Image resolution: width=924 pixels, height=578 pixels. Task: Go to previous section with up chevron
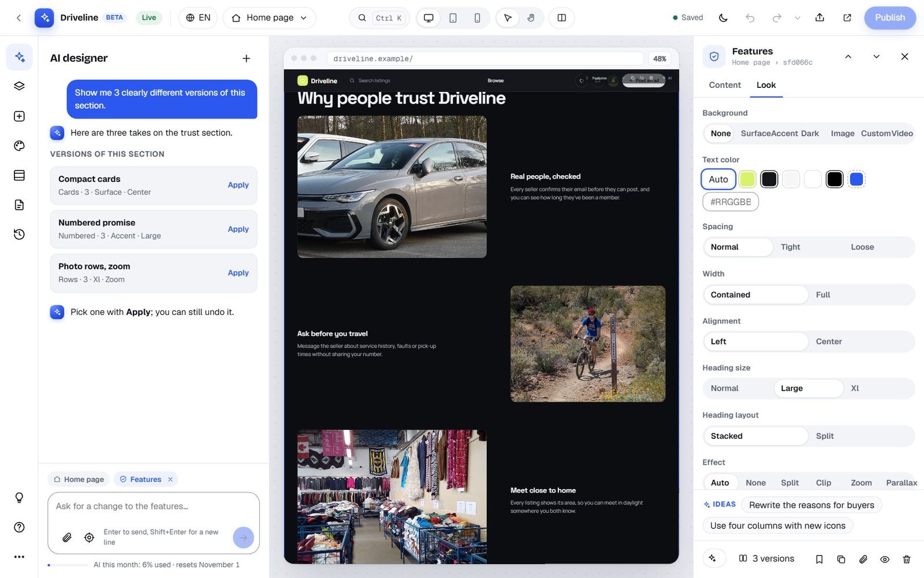click(x=848, y=57)
